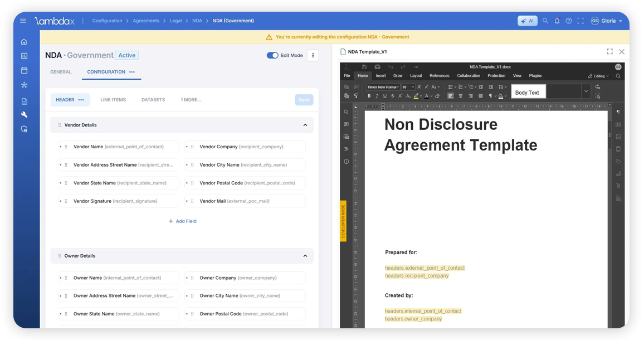Open the editor File menu
The width and height of the screenshot is (644, 340).
tap(347, 76)
